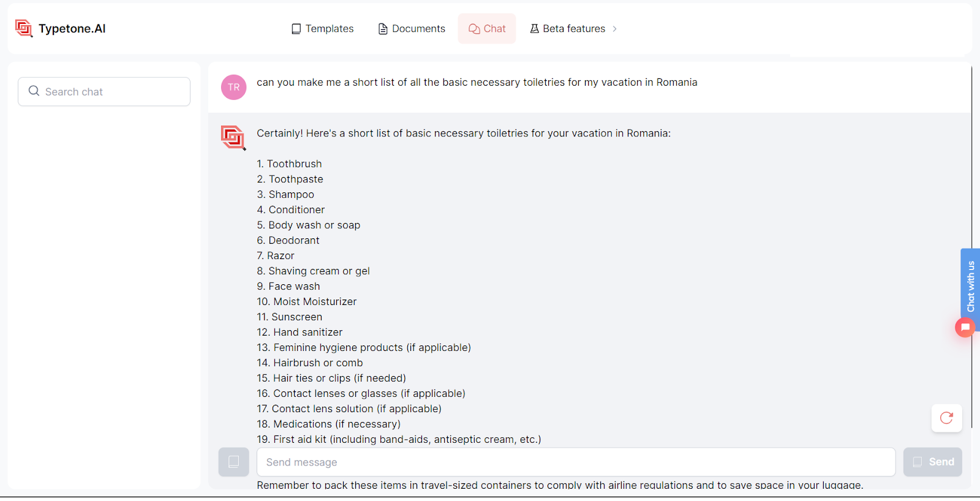Image resolution: width=980 pixels, height=501 pixels.
Task: Click the Typetone.AI logo icon
Action: (24, 28)
